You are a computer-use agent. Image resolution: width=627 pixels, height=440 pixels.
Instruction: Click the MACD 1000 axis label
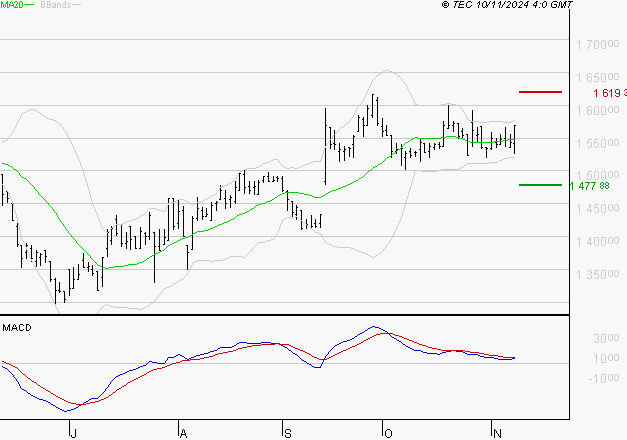point(606,358)
